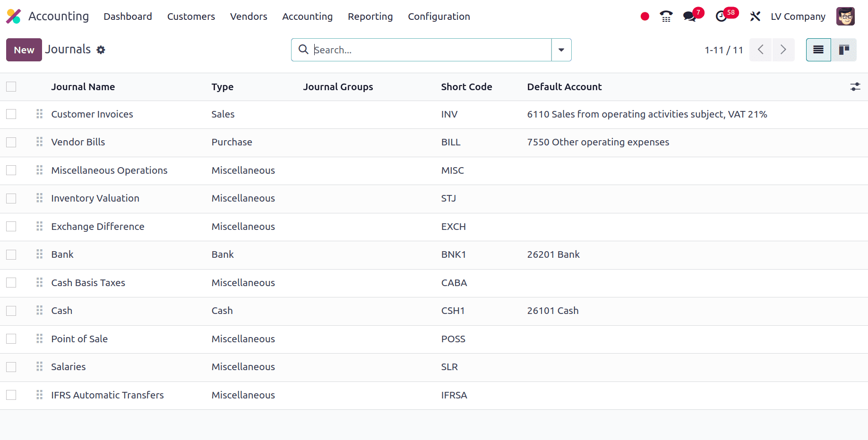Expand the search options dropdown arrow
This screenshot has width=868, height=440.
tap(561, 50)
